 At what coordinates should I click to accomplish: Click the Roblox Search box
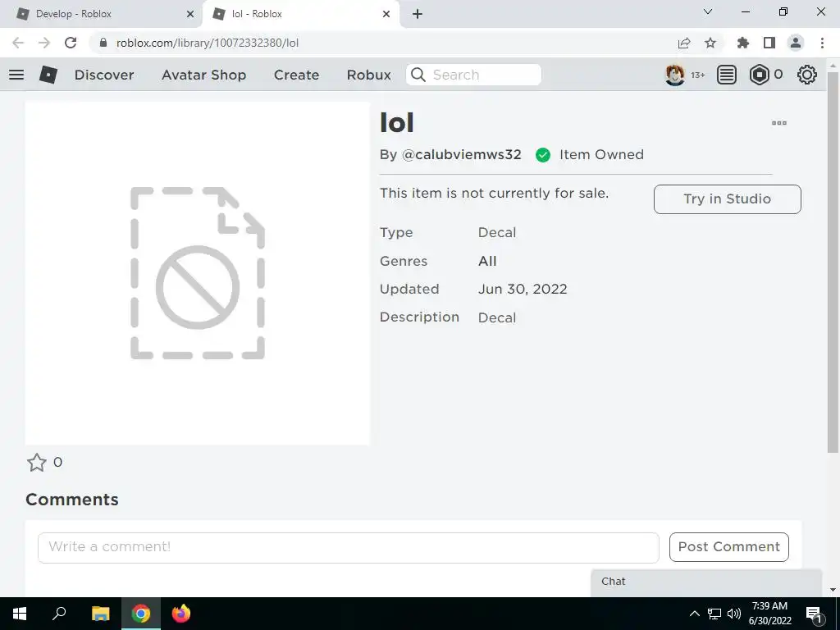pyautogui.click(x=473, y=75)
